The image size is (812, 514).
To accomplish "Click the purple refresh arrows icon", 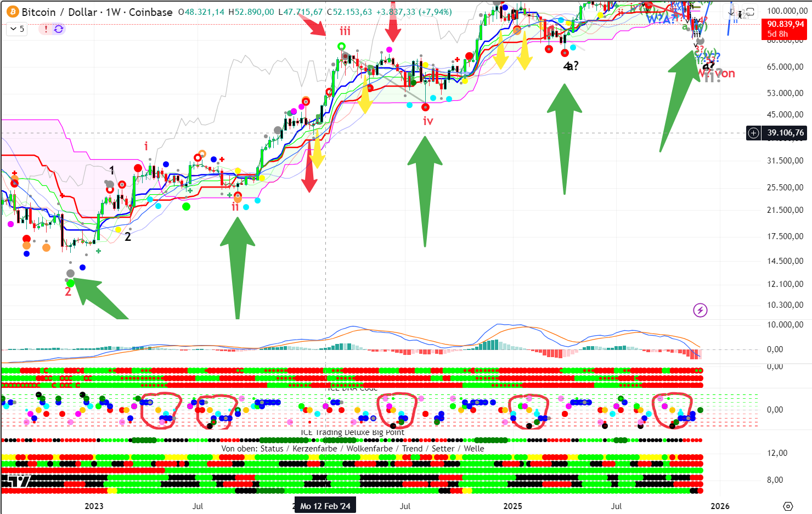I will 59,29.
